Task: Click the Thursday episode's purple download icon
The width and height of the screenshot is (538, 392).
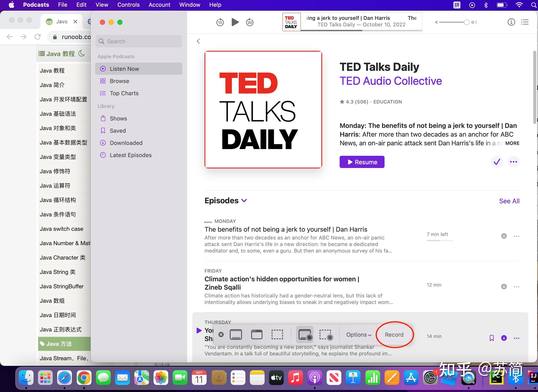Action: (504, 338)
